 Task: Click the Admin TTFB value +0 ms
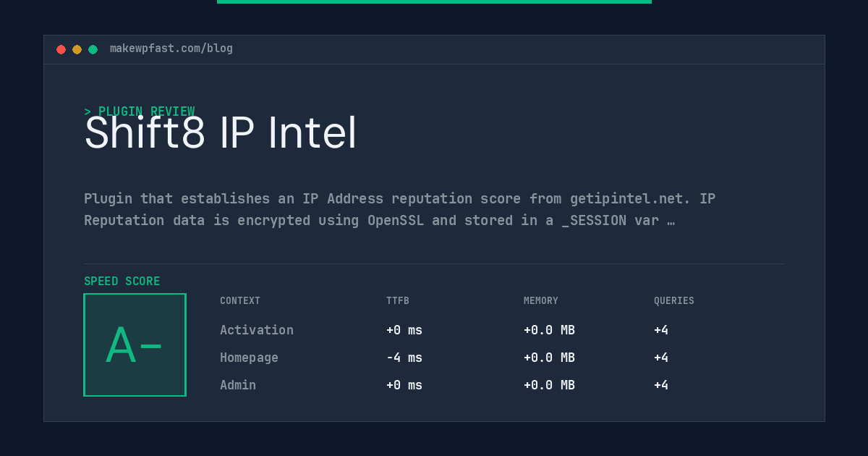[x=404, y=385]
